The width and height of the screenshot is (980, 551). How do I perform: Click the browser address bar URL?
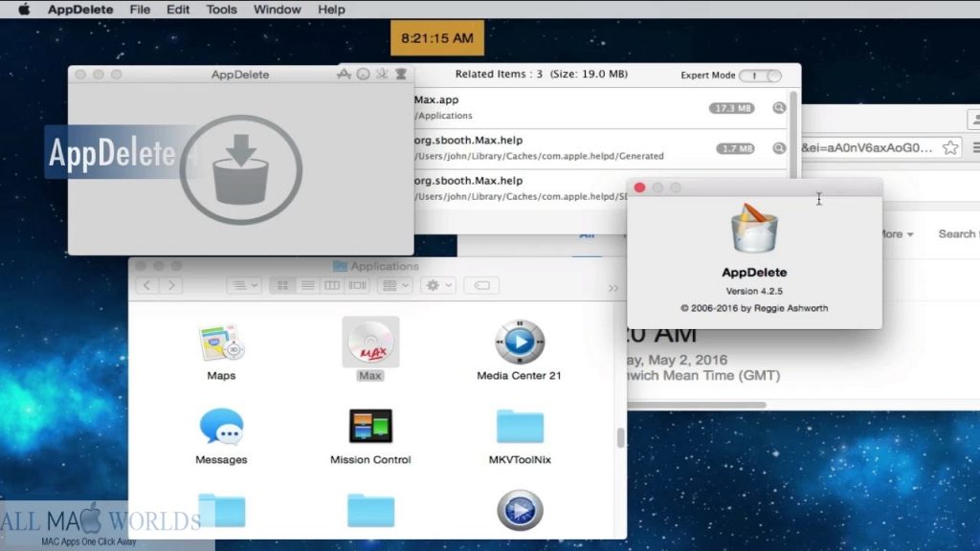point(867,148)
